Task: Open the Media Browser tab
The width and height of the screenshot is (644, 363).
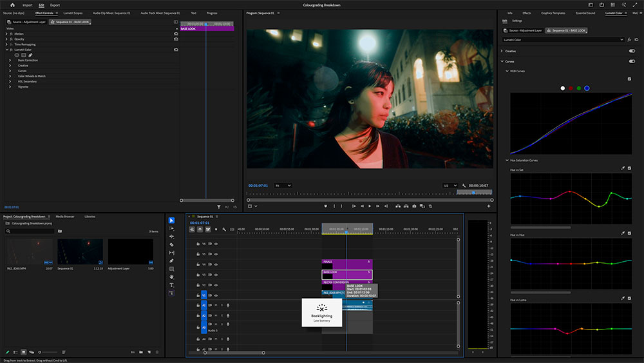Action: 65,216
